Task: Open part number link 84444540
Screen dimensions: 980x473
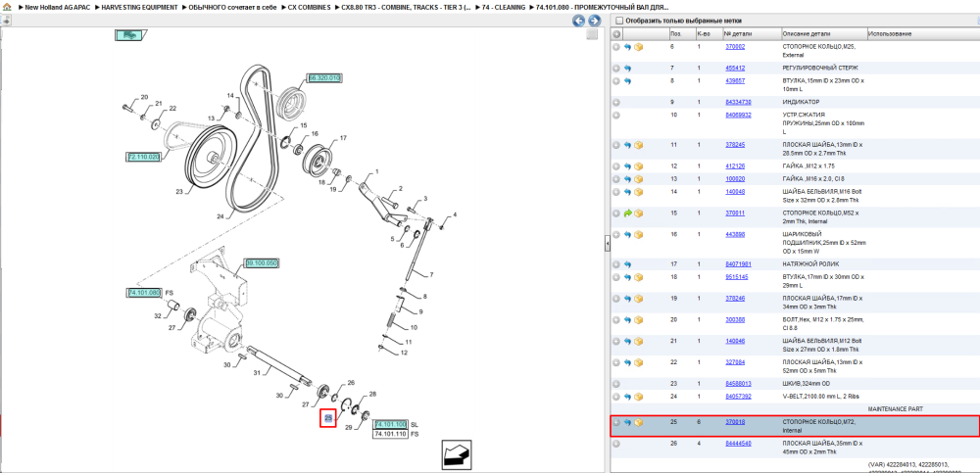Action: pos(738,444)
